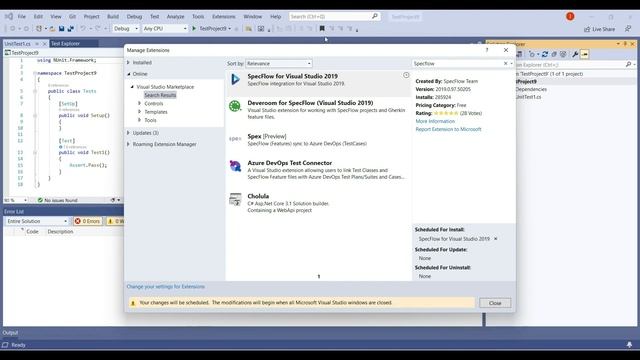The height and width of the screenshot is (360, 640).
Task: Click the Close button in Manage Extensions
Action: [495, 303]
